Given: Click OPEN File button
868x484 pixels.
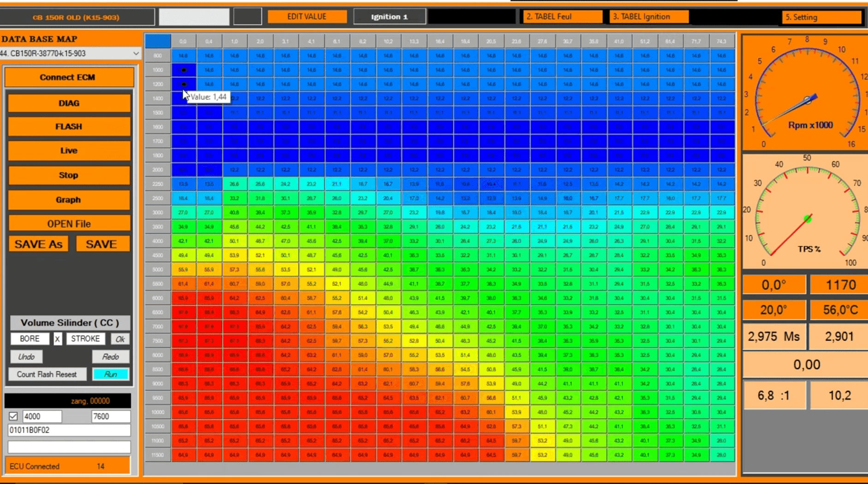Looking at the screenshot, I should (69, 224).
